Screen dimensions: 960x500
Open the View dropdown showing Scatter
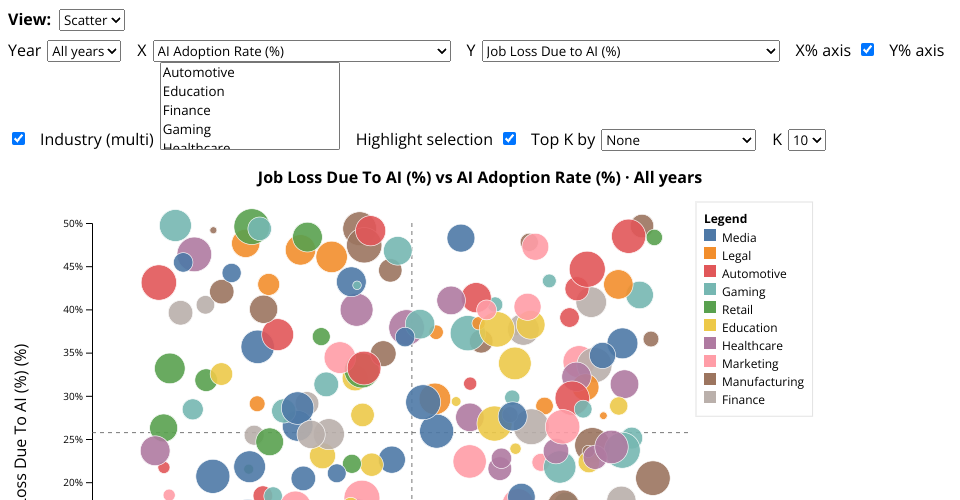coord(91,20)
